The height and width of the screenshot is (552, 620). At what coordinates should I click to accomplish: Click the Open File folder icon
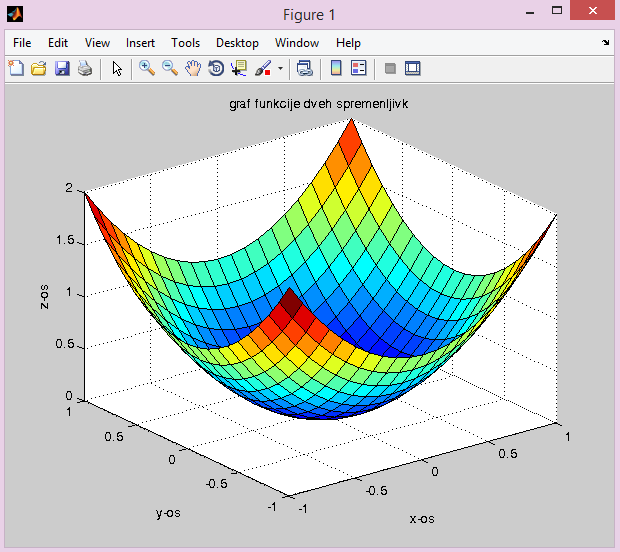click(39, 69)
